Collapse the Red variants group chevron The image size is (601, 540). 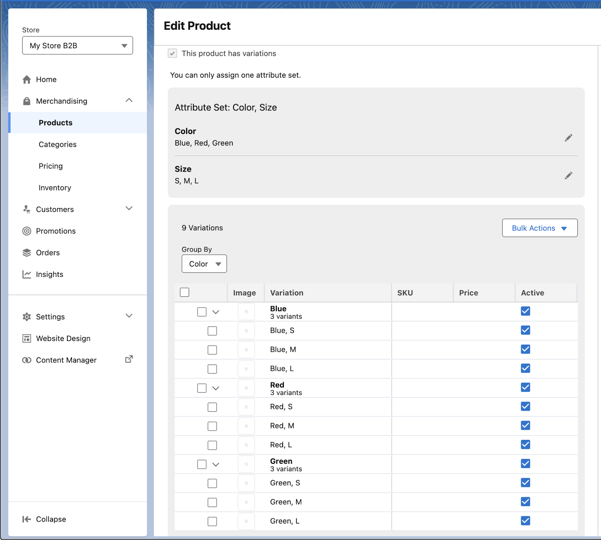(x=216, y=388)
